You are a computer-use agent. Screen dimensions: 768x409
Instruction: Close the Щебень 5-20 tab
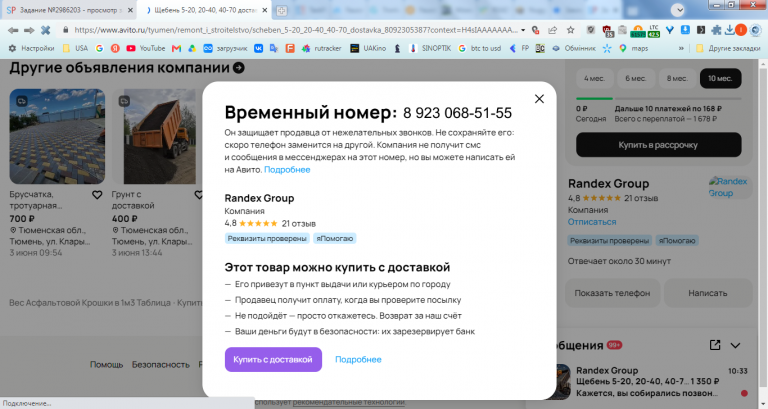[265, 10]
